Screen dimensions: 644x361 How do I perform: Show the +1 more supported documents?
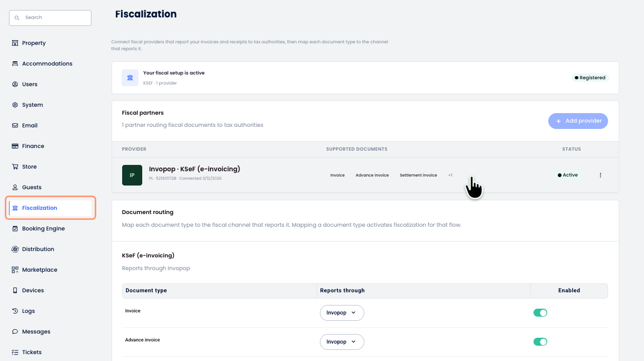450,175
